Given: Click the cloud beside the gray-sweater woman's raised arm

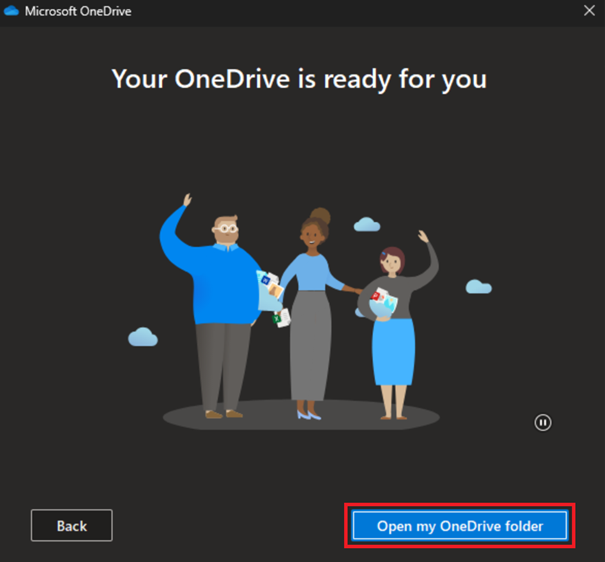Looking at the screenshot, I should pos(478,287).
